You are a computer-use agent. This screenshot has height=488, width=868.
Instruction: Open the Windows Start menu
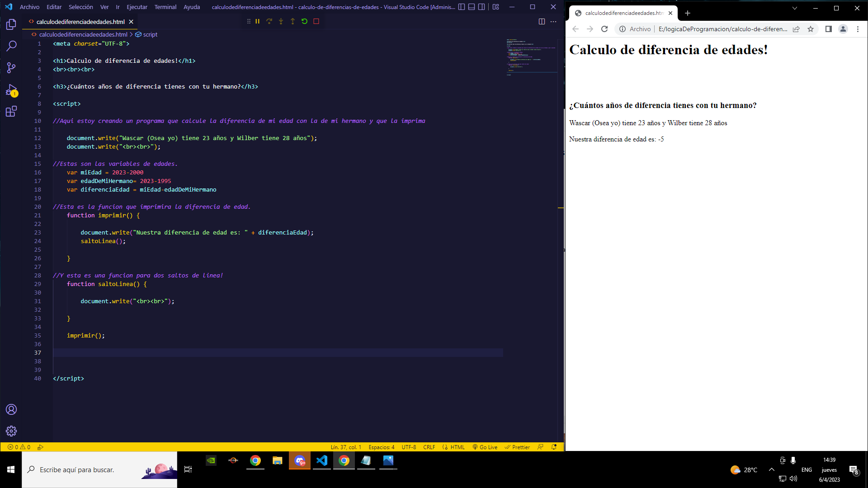(x=11, y=470)
